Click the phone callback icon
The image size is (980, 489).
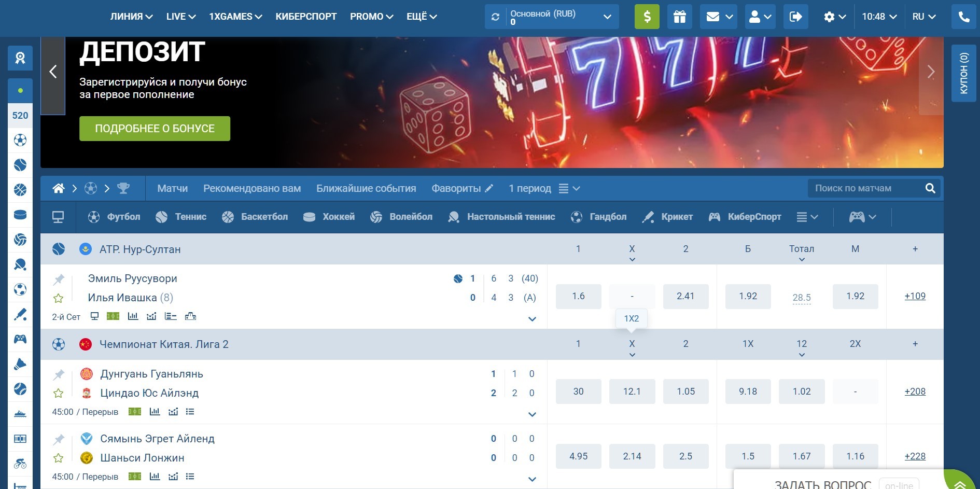tap(964, 17)
